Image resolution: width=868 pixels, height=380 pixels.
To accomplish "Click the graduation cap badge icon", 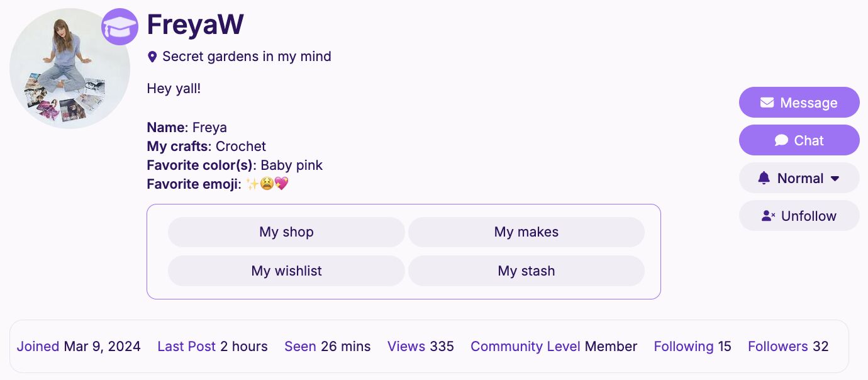I will [x=120, y=26].
